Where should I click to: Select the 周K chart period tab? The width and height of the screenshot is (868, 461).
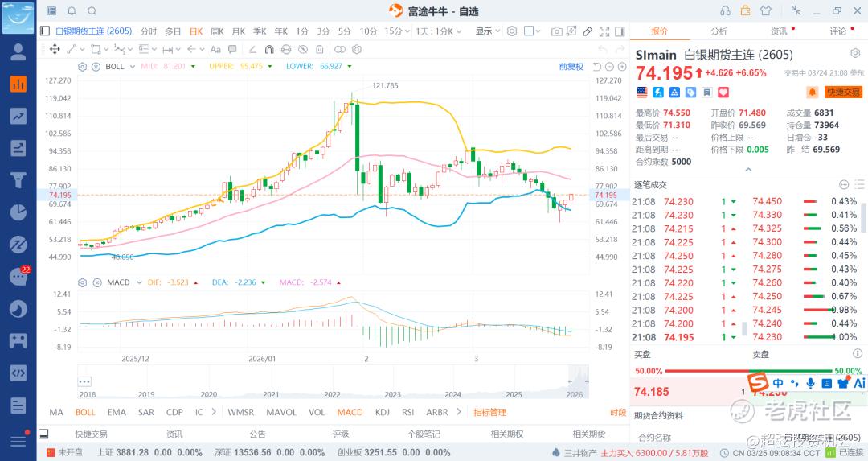click(x=217, y=31)
